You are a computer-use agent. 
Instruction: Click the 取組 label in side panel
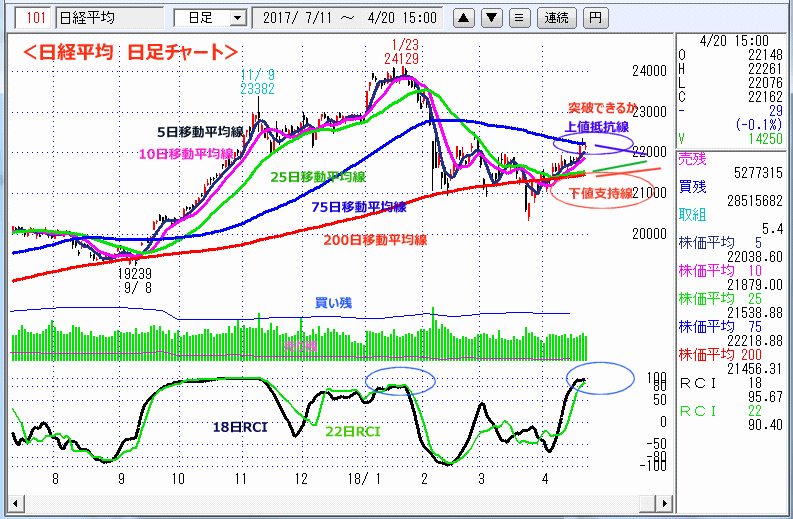coord(692,214)
